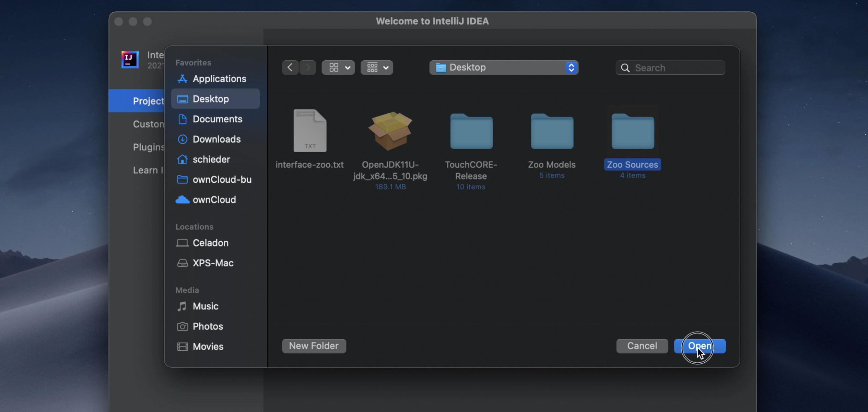
Task: Click the forward navigation arrow
Action: coord(308,68)
